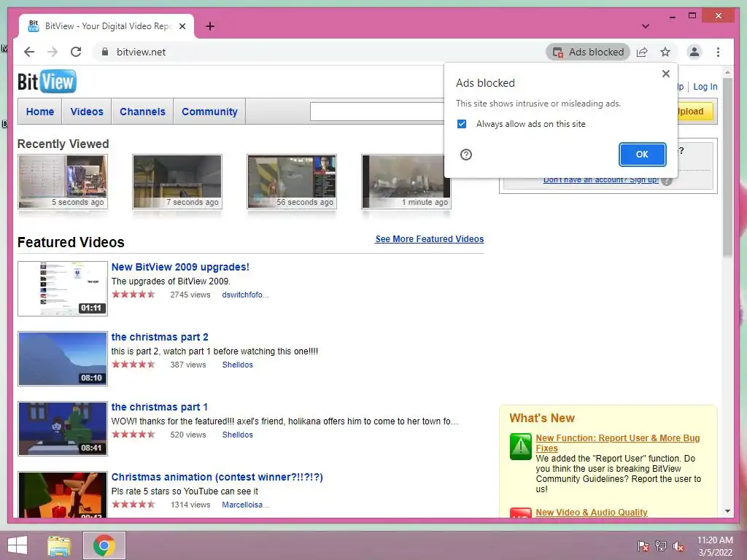
Task: Expand the tab search chevron
Action: click(x=646, y=26)
